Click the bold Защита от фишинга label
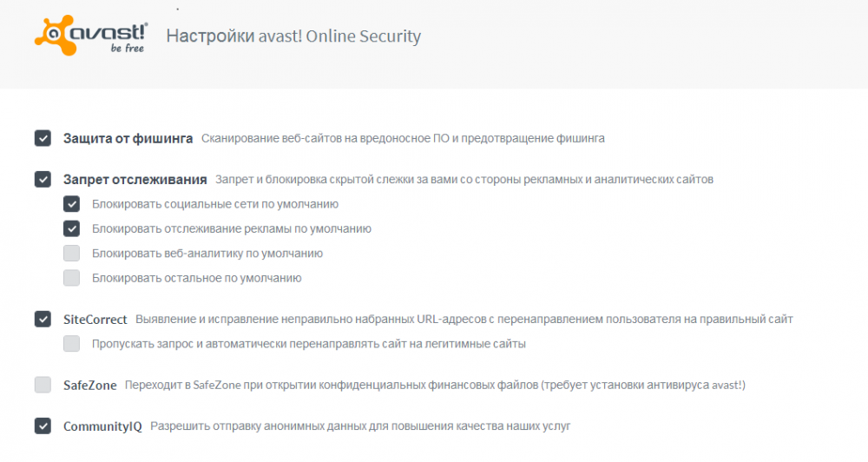This screenshot has width=868, height=462. (x=128, y=138)
